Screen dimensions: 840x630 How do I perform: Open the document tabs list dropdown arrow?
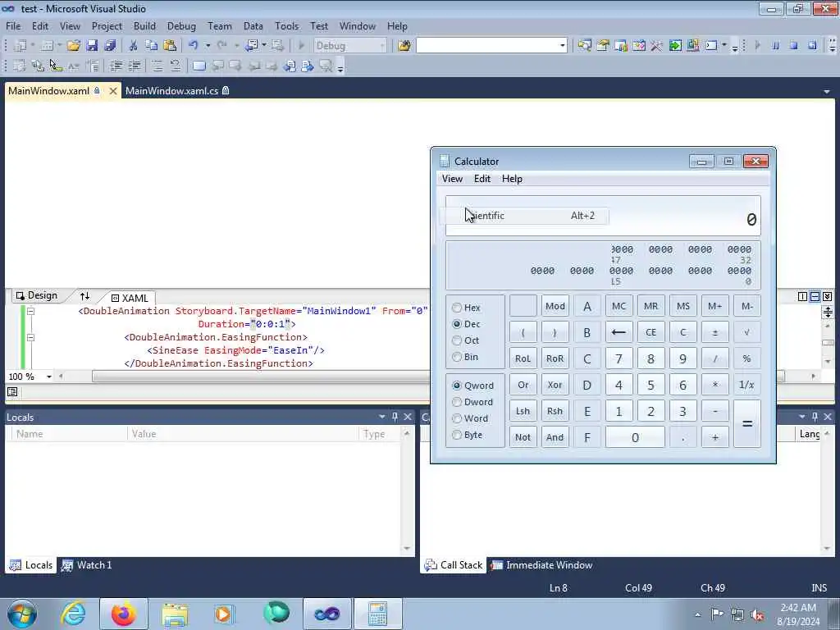(827, 92)
